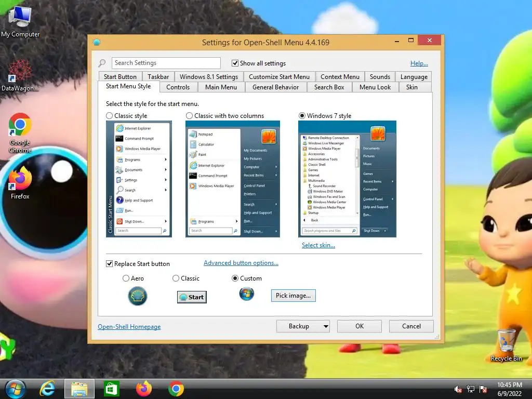Viewport: 532px width, 399px height.
Task: Switch to the Controls tab
Action: tap(178, 87)
